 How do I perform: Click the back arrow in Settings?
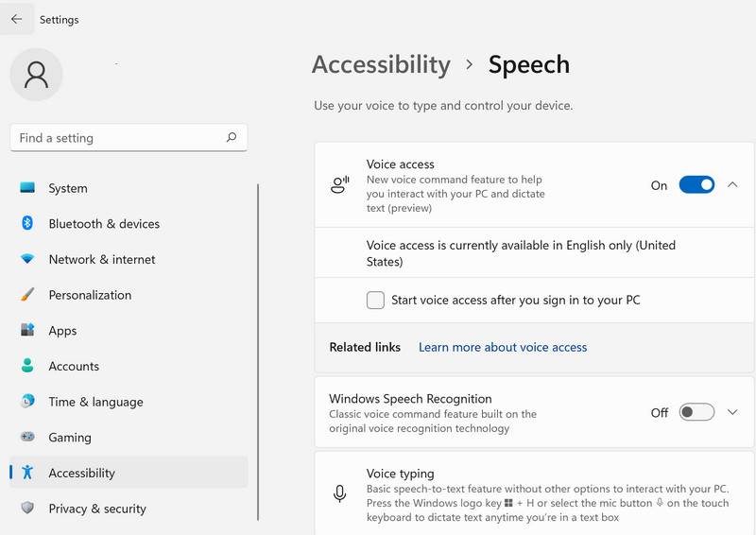tap(16, 19)
